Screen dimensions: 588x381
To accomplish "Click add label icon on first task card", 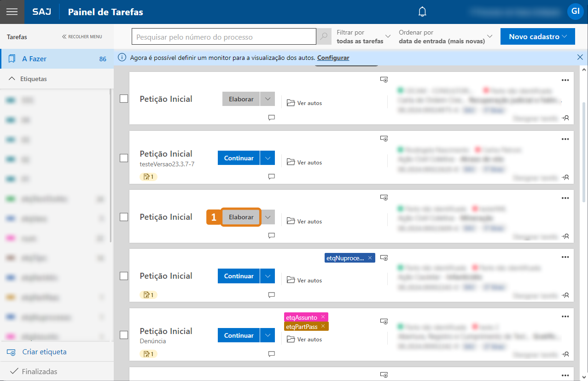I will 384,79.
